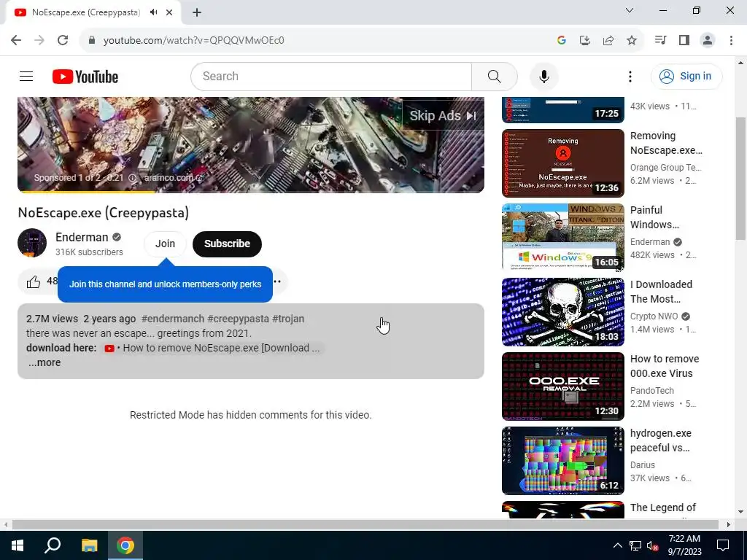Click the horizontal page scrollbar
This screenshot has height=560, width=747.
pos(365,524)
